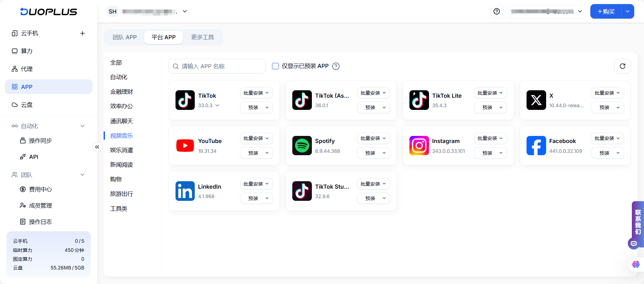Open 批量安装 dropdown for LinkedIn

256,184
